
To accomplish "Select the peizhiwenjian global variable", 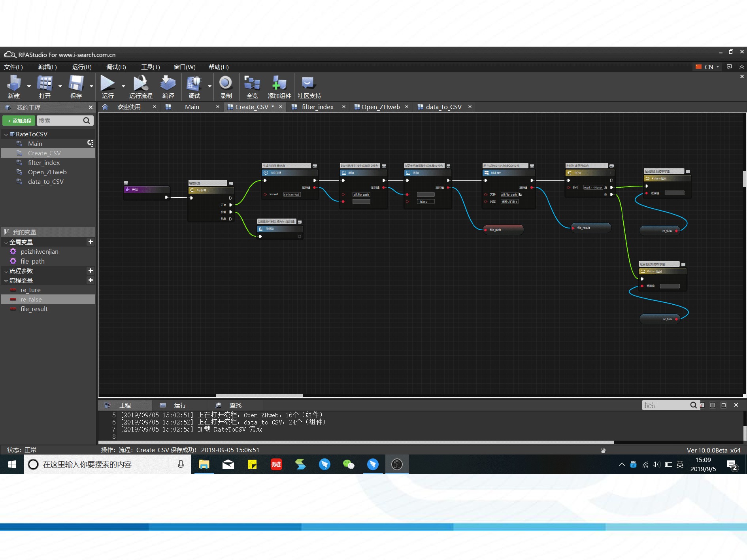I will (40, 251).
